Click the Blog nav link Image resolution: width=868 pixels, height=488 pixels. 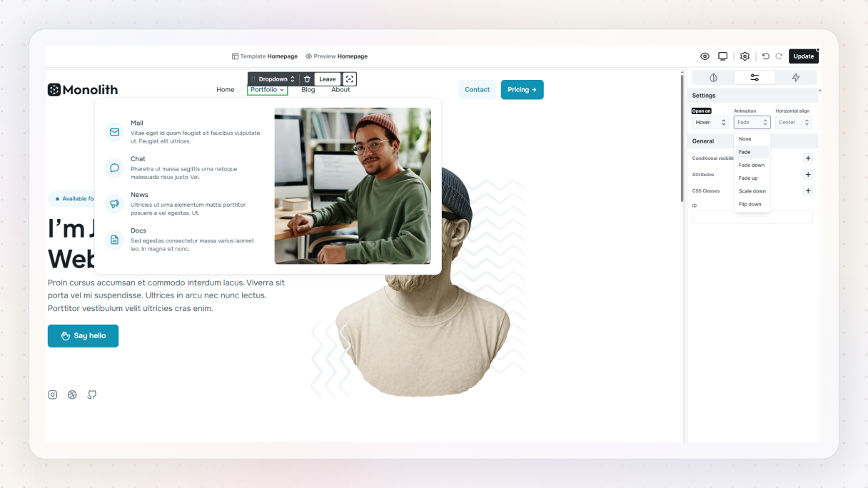308,90
